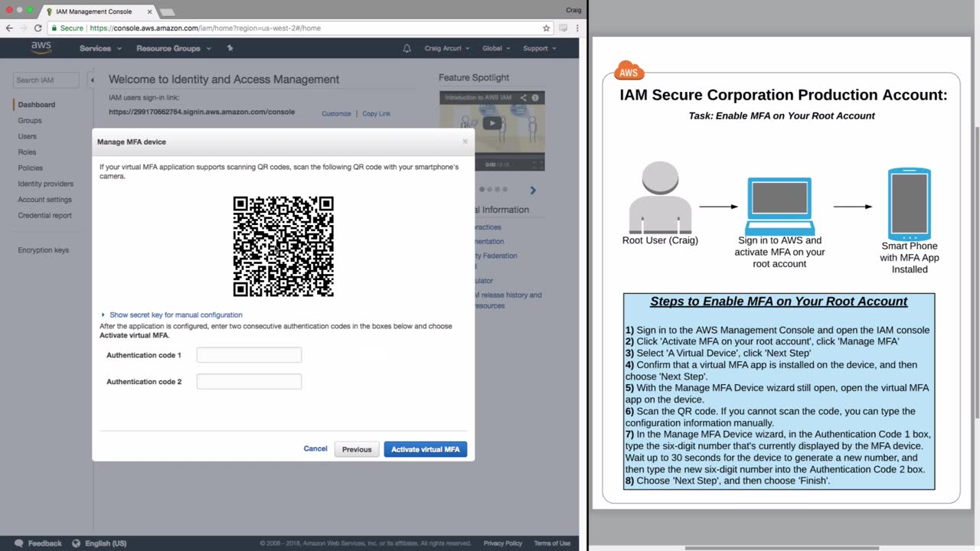Open the Services dropdown menu
980x551 pixels.
(100, 48)
